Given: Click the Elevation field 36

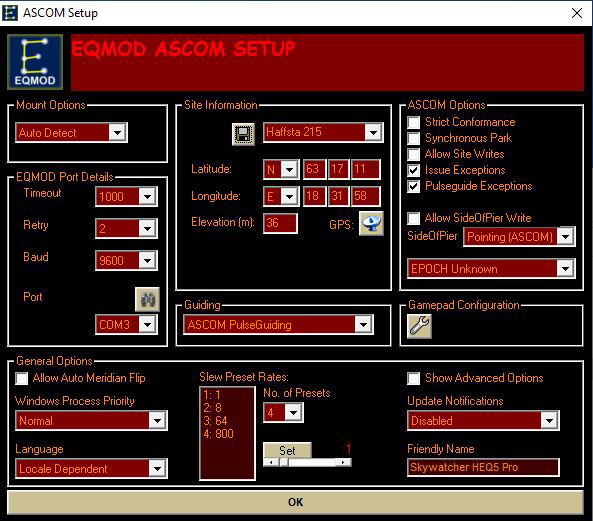Looking at the screenshot, I should (280, 223).
